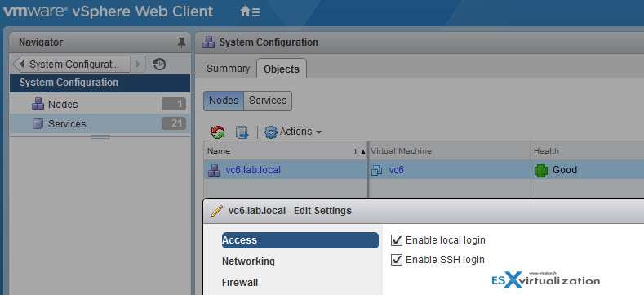This screenshot has width=644, height=295.
Task: Sort by the Name column header
Action: (x=286, y=151)
